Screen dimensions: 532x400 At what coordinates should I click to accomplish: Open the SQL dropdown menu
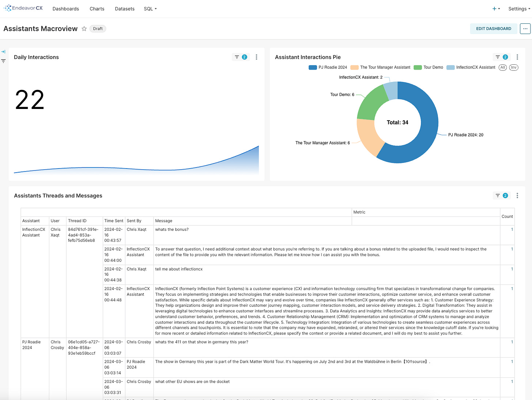[x=150, y=9]
